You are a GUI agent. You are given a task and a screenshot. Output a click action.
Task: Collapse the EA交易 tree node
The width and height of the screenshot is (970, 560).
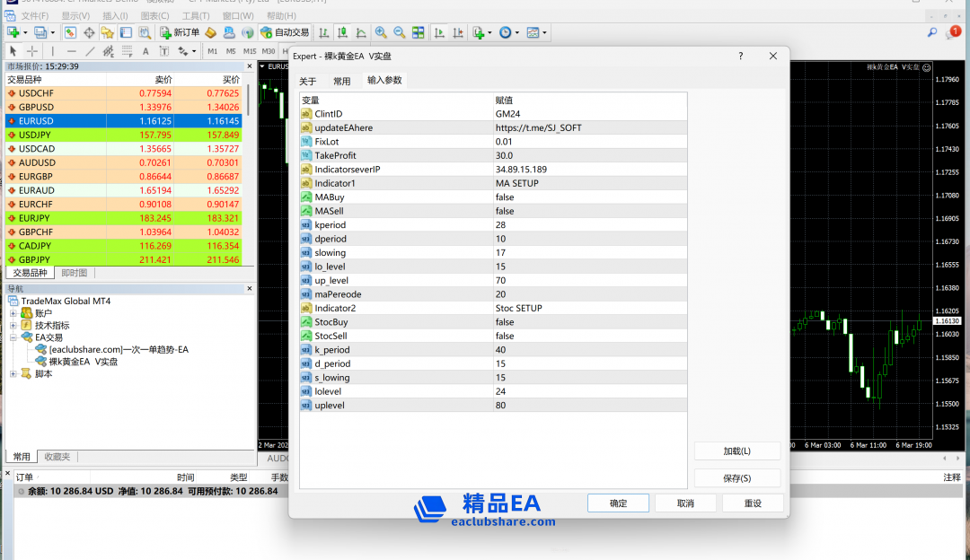point(13,337)
